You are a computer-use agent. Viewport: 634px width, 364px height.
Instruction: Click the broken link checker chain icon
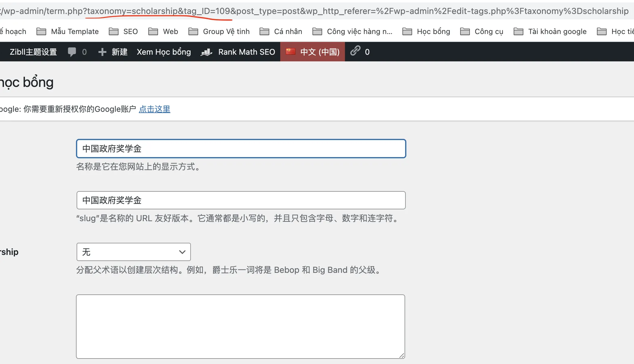click(x=355, y=50)
